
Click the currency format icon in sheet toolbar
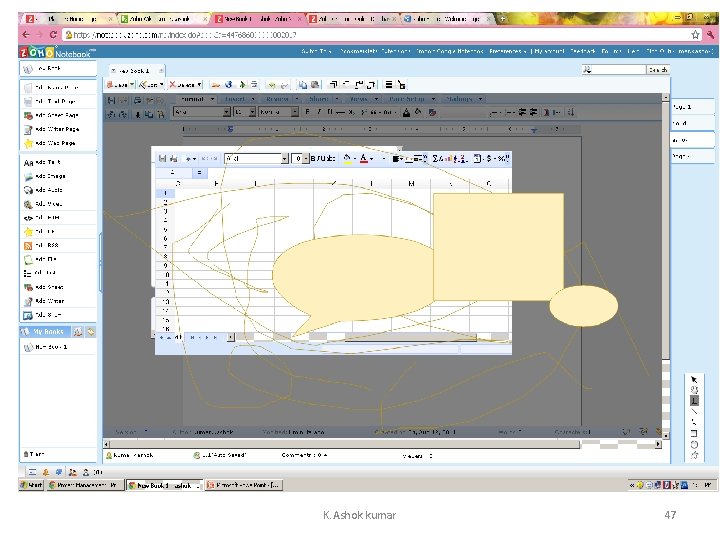click(x=489, y=158)
